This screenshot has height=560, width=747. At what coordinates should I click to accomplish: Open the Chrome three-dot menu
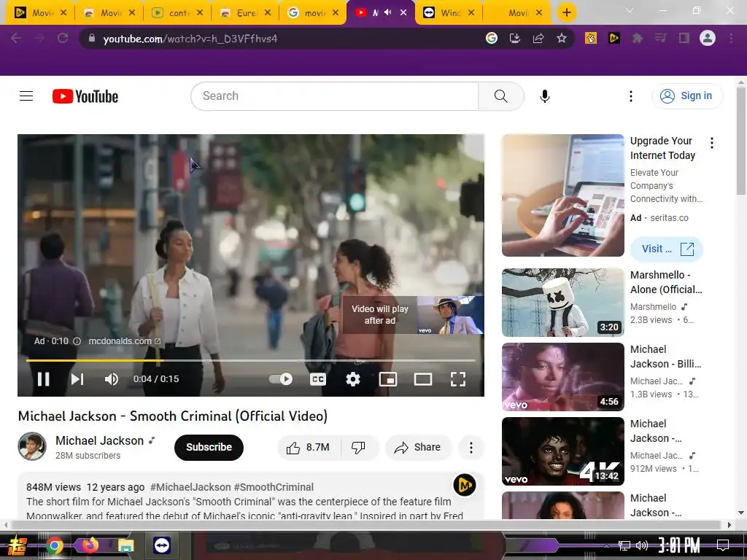pyautogui.click(x=731, y=38)
